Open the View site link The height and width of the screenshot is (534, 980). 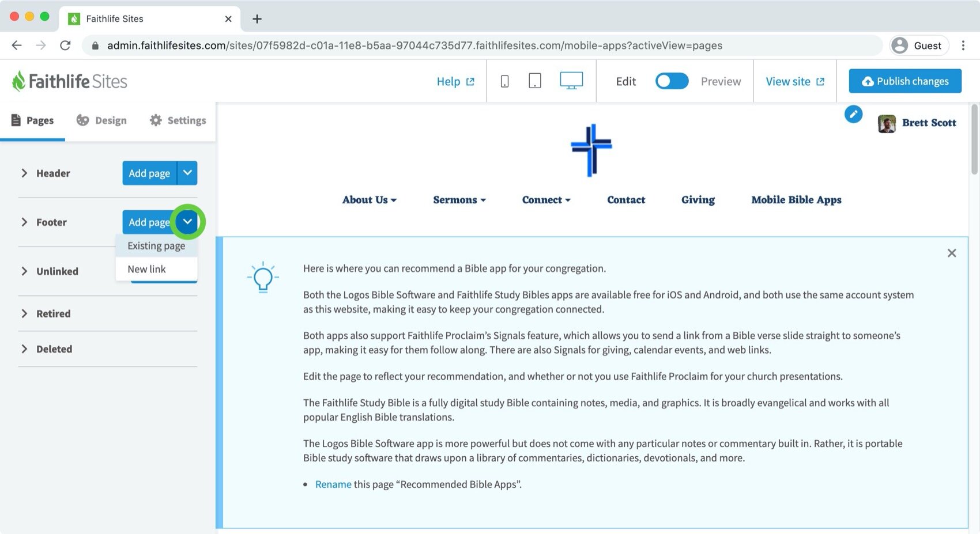pyautogui.click(x=795, y=82)
